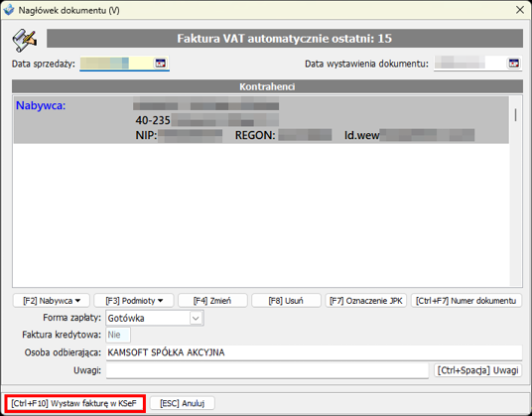This screenshot has height=416, width=532.
Task: Open the [F3] Podmioty dropdown button
Action: pyautogui.click(x=134, y=301)
